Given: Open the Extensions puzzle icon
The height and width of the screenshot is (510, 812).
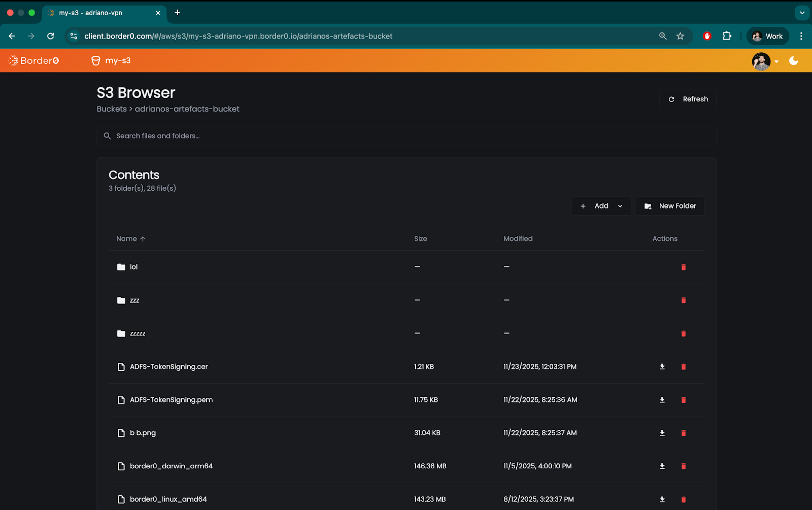Looking at the screenshot, I should click(727, 36).
